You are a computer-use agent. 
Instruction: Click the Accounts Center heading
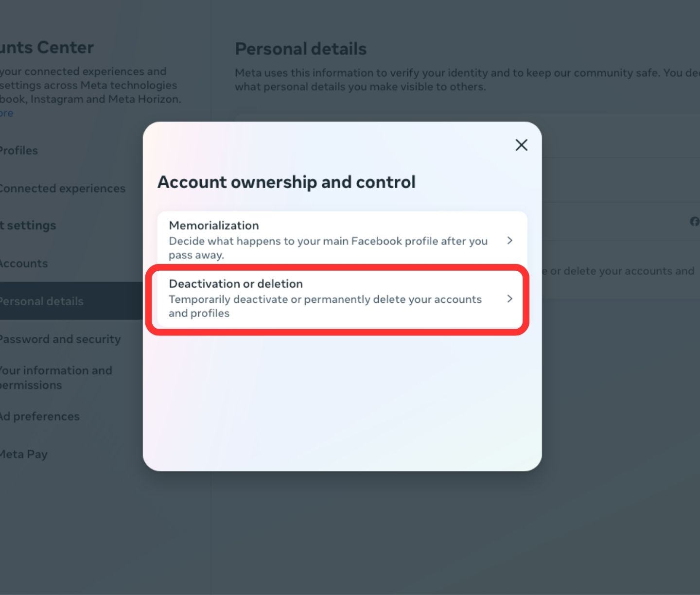click(47, 48)
